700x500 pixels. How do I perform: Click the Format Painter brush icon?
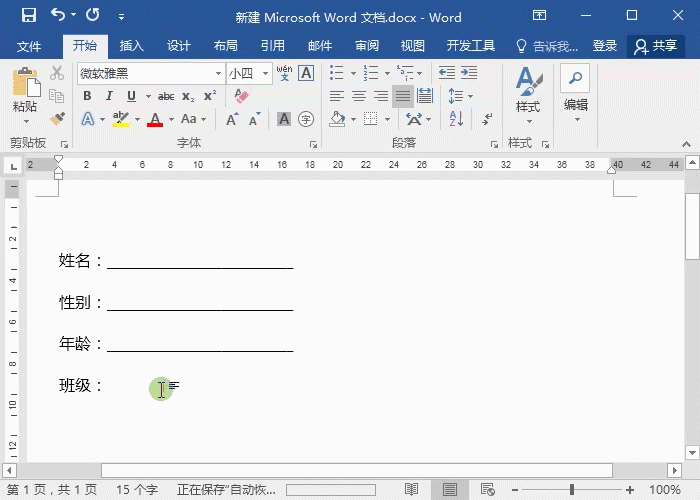[x=57, y=119]
